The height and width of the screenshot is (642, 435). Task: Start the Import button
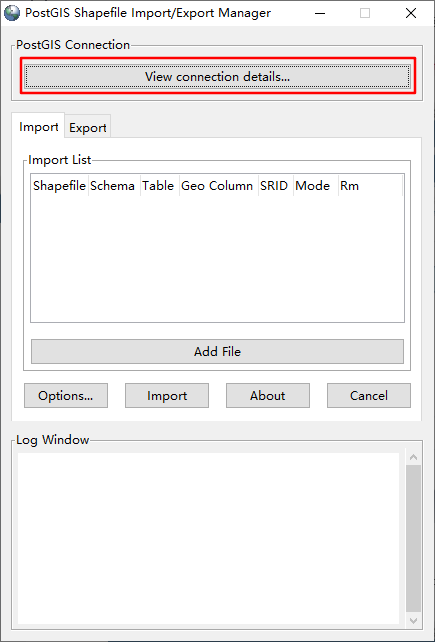pyautogui.click(x=167, y=396)
